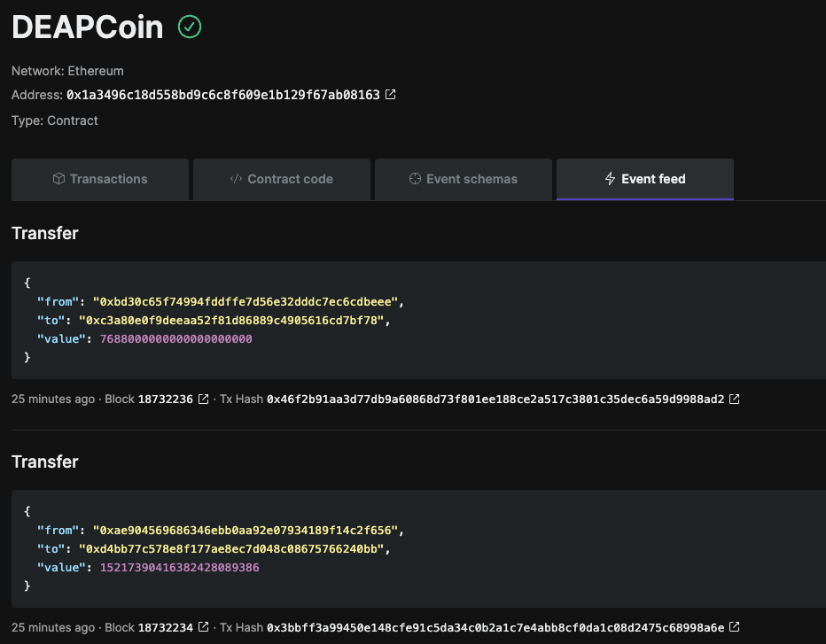Open external link for Tx Hash 0x46f2b91a
Image resolution: width=826 pixels, height=644 pixels.
735,400
